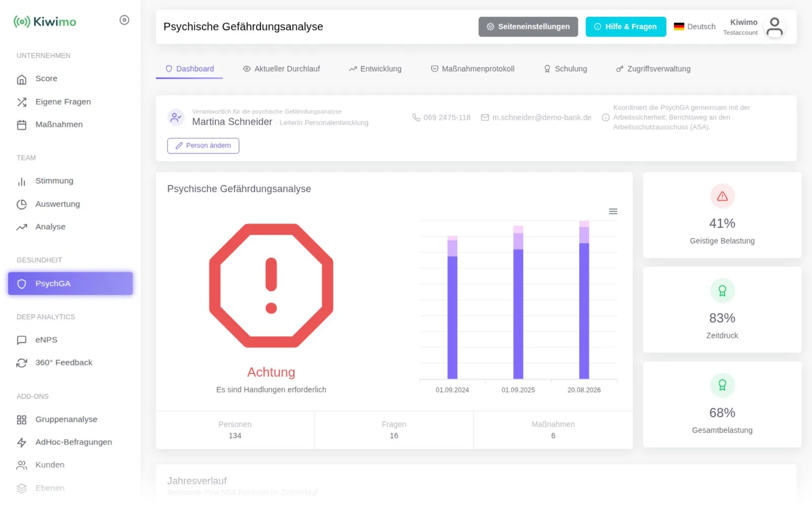Click the Auswertung pie chart icon
The width and height of the screenshot is (812, 514).
point(22,204)
